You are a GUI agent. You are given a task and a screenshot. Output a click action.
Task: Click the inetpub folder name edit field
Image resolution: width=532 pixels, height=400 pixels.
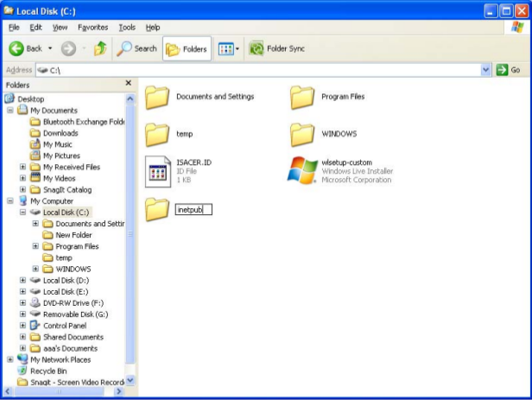point(193,209)
